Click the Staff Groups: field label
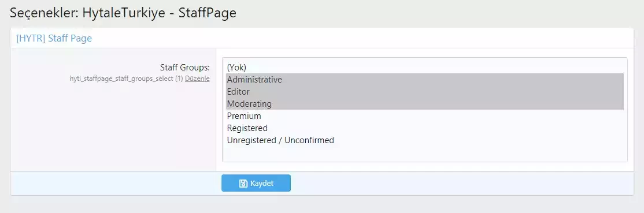Screen dimensions: 644x213 coord(185,68)
